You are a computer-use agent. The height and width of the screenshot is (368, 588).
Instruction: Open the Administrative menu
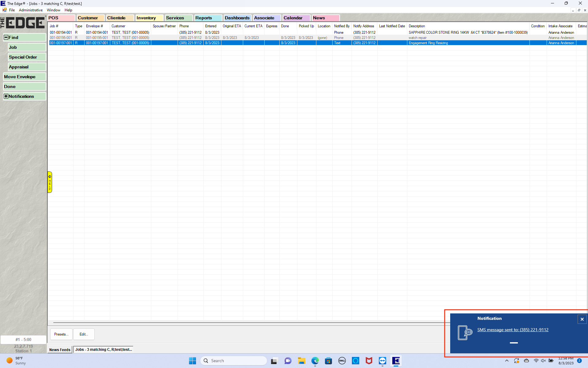(31, 10)
